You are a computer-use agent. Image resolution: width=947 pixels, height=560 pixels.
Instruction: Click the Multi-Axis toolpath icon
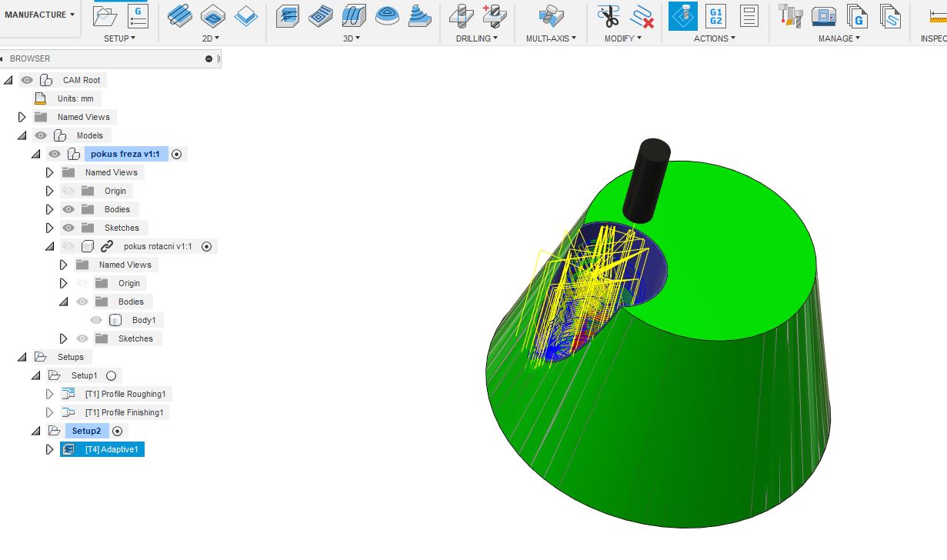pyautogui.click(x=550, y=15)
